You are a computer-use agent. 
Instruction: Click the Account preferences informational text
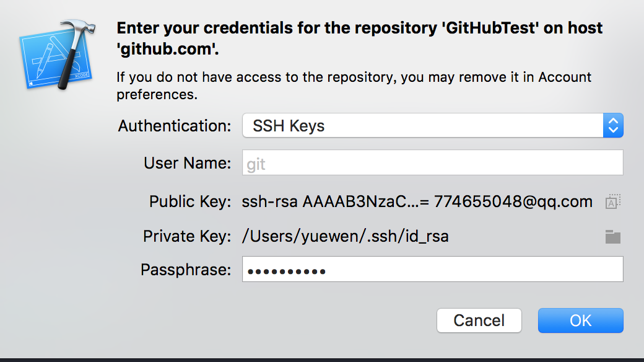coord(354,86)
